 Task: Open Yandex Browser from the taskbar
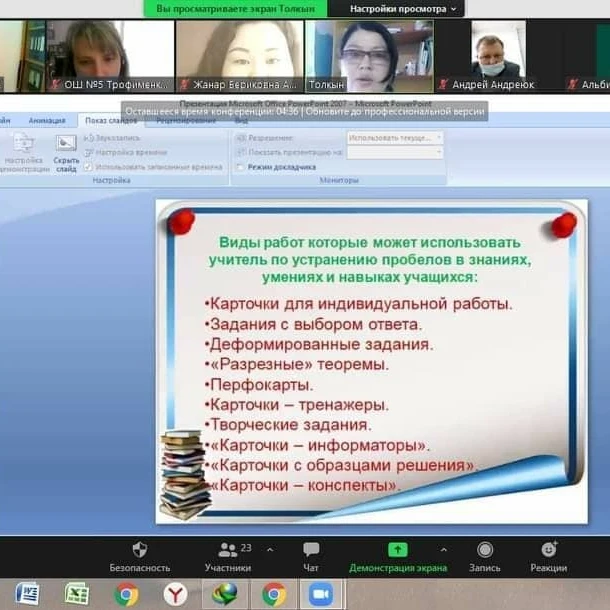pyautogui.click(x=175, y=594)
